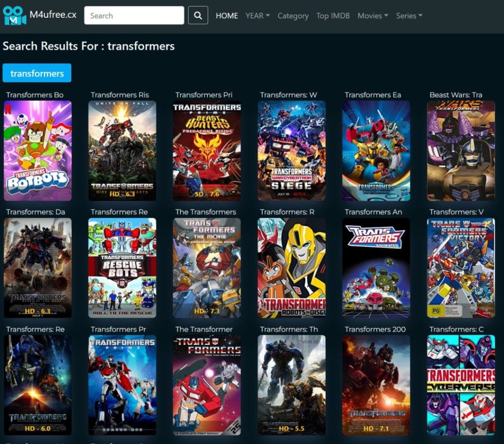This screenshot has width=504, height=444.
Task: Open the Transformers Victory poster
Action: 461,268
